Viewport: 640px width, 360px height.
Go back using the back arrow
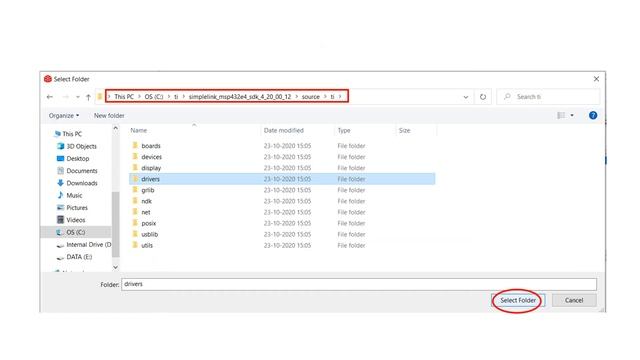click(50, 97)
